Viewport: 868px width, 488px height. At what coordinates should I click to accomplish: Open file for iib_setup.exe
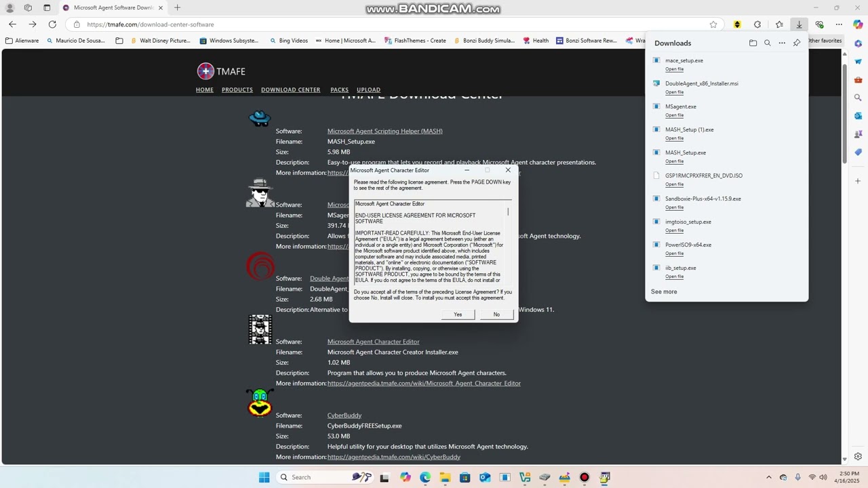click(674, 277)
